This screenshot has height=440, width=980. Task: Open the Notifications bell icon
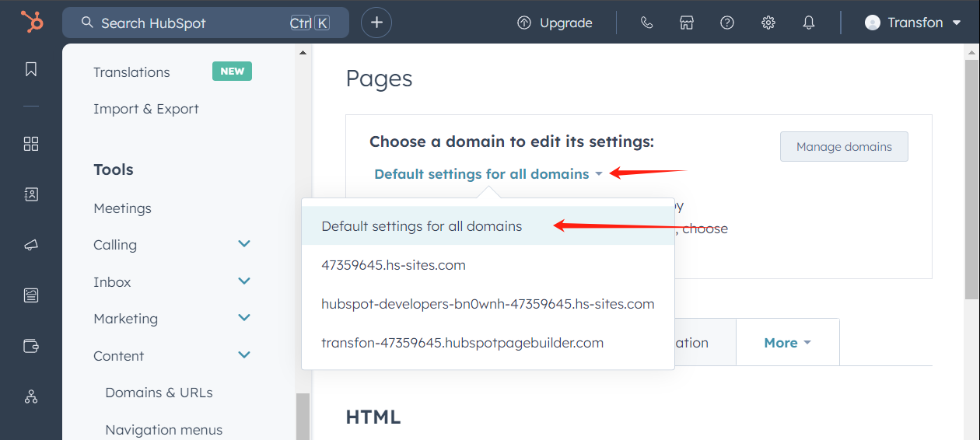809,23
